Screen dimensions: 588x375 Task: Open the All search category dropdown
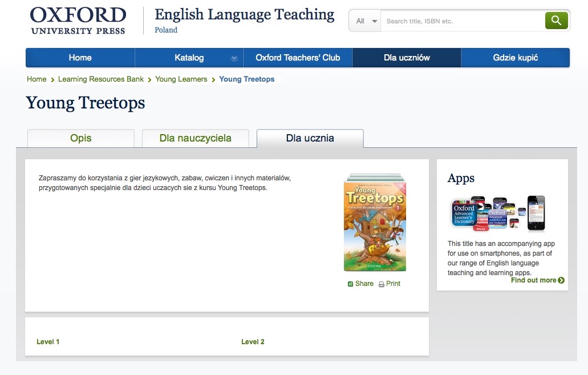(366, 21)
